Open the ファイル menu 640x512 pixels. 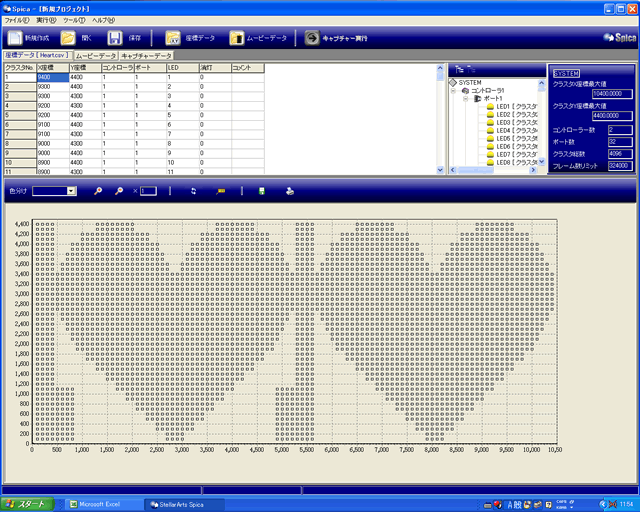[17, 20]
